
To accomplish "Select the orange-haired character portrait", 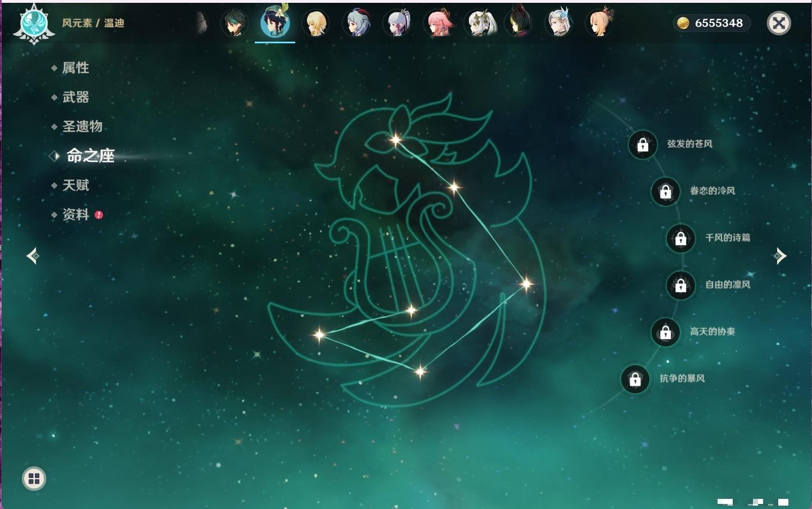I will (599, 23).
